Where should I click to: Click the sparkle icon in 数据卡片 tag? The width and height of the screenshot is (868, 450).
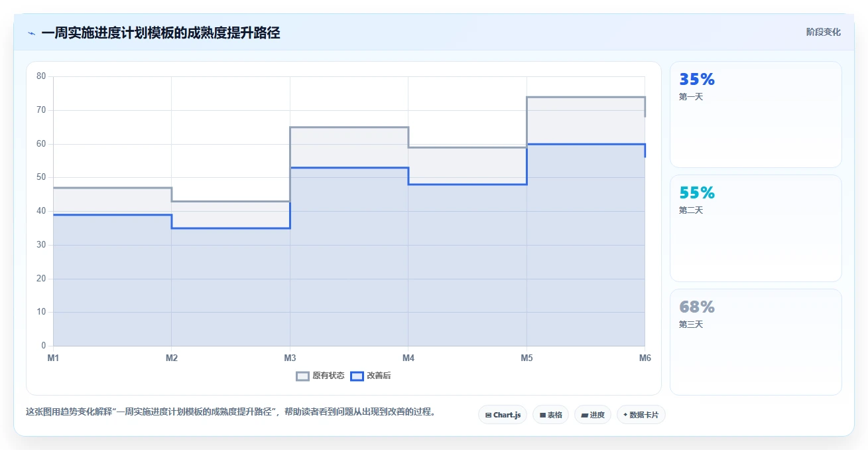(x=625, y=415)
